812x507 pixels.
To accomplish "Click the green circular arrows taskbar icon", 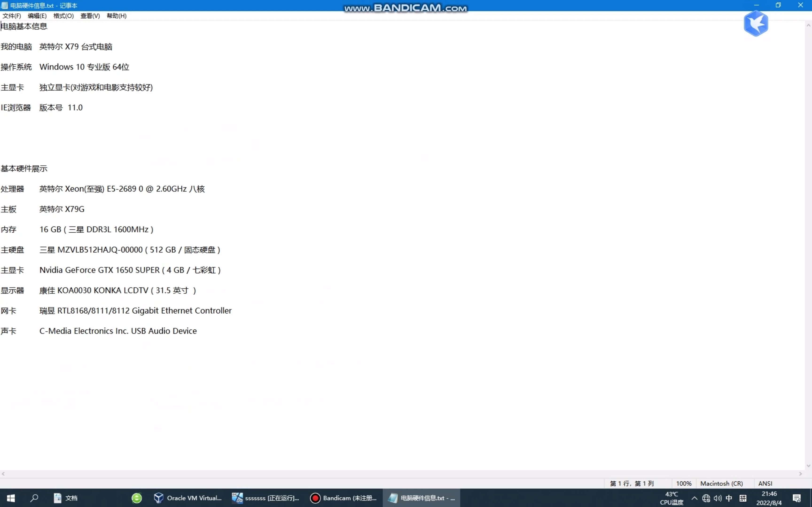I will [137, 498].
